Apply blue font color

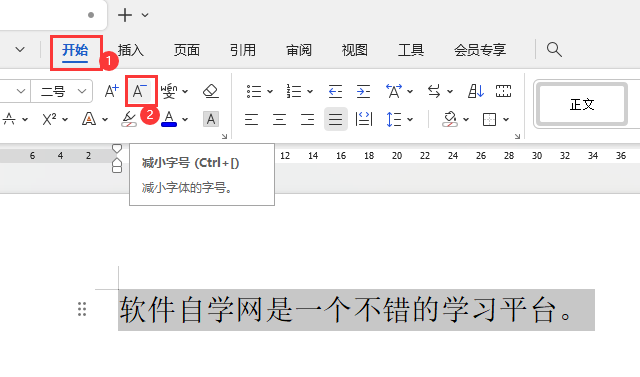169,119
